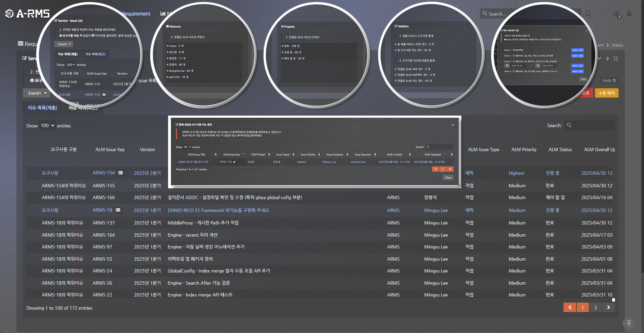Go to next table page arrow

click(x=608, y=307)
